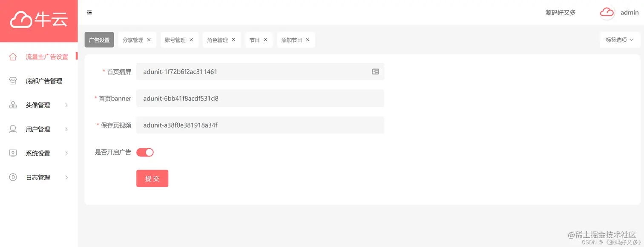The image size is (644, 247).
Task: Open 日志管理 menu item
Action: coord(39,177)
